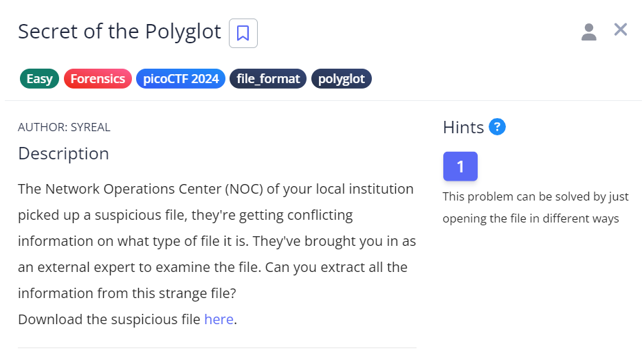Download the suspicious file via 'here' link

(219, 319)
